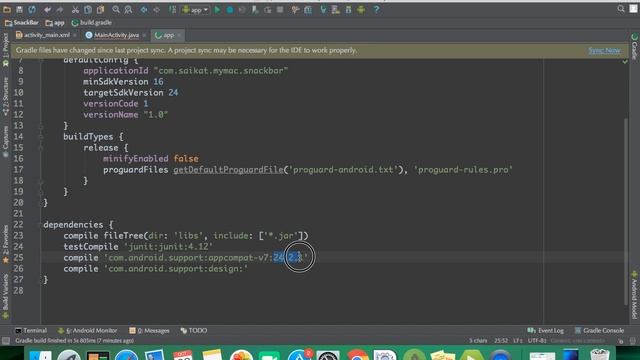Click the Find magnifier icon
The height and width of the screenshot is (360, 640).
pos(116,9)
